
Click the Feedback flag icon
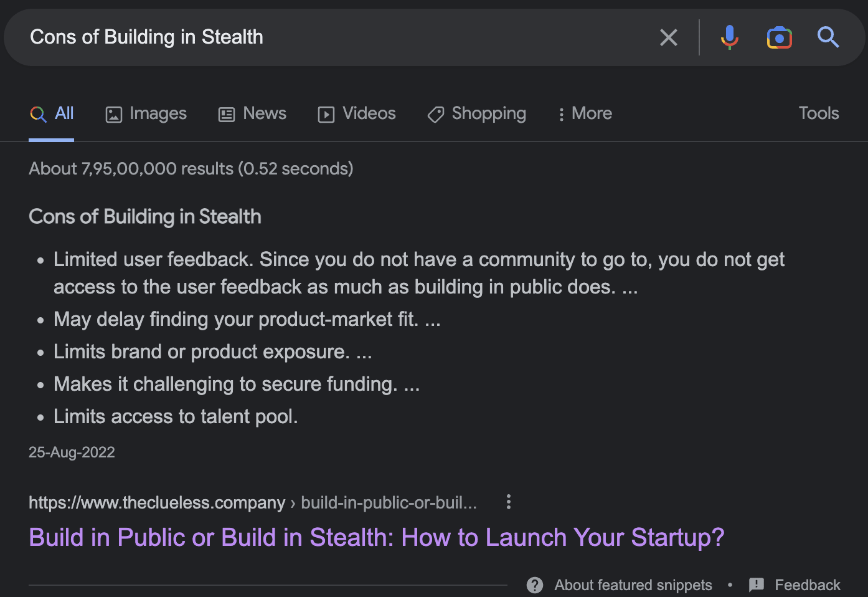(x=757, y=585)
